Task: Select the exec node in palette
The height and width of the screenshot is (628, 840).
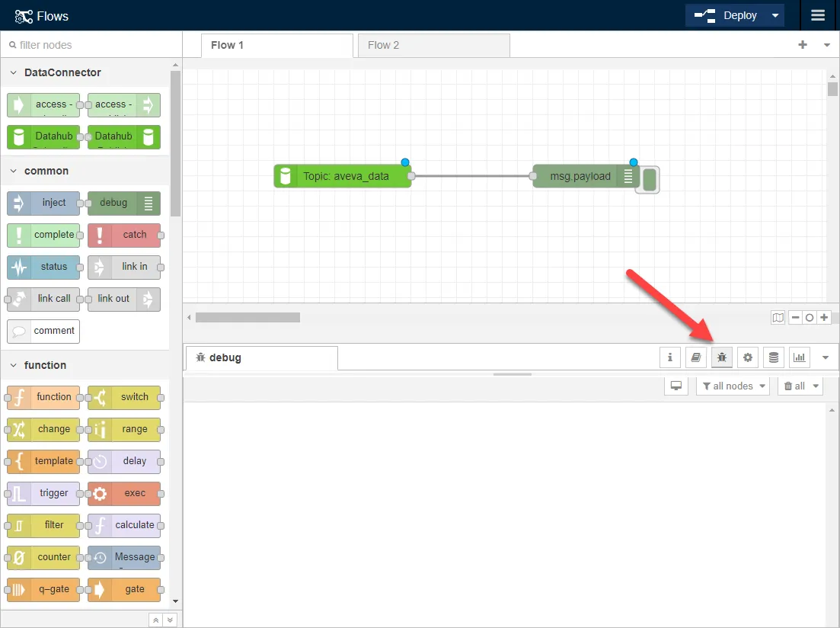Action: coord(123,493)
